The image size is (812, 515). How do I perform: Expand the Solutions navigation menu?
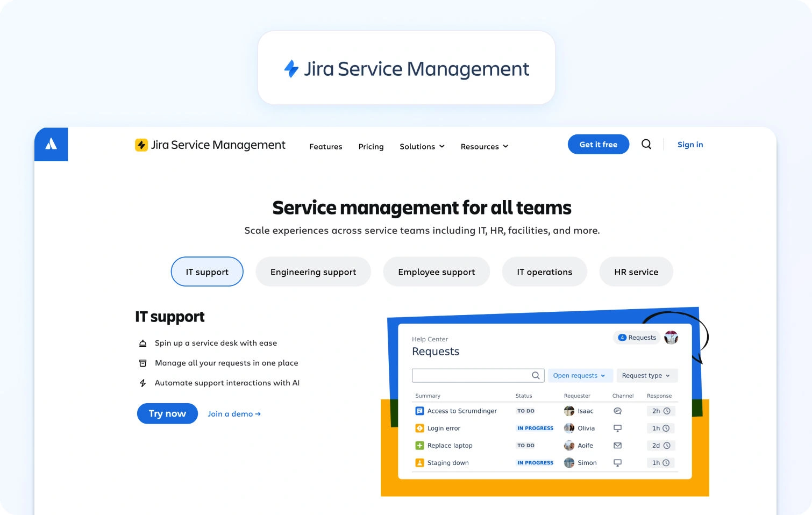pyautogui.click(x=422, y=146)
